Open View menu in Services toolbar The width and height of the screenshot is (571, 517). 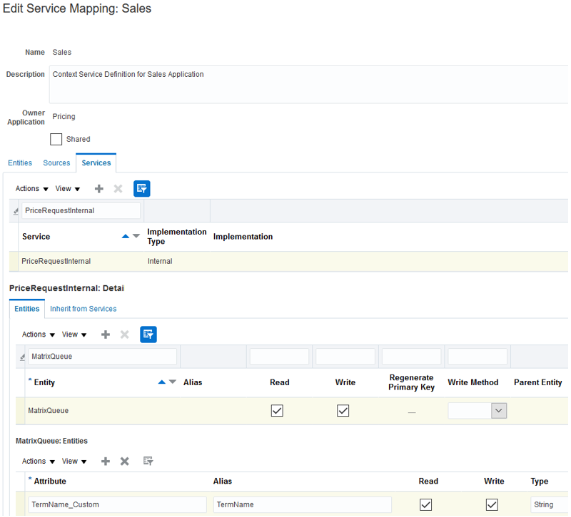point(67,189)
